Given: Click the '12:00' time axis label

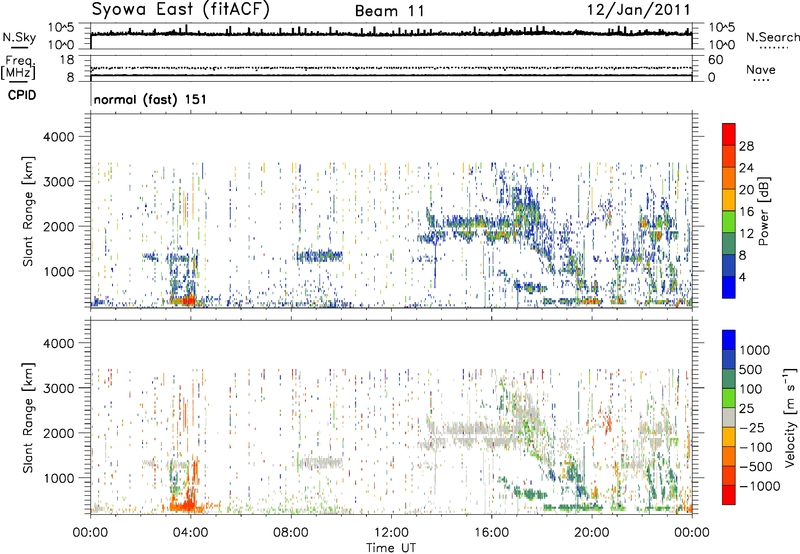Looking at the screenshot, I should point(391,533).
